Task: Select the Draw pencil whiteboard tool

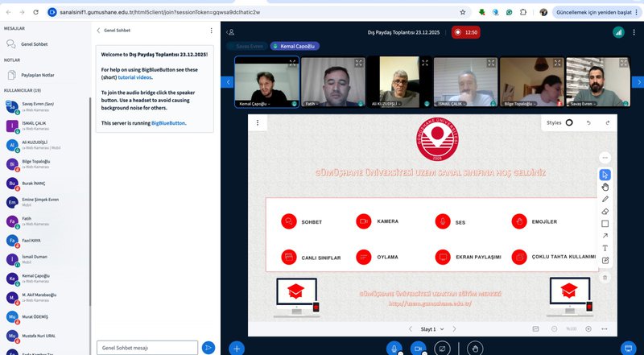Action: click(x=605, y=199)
